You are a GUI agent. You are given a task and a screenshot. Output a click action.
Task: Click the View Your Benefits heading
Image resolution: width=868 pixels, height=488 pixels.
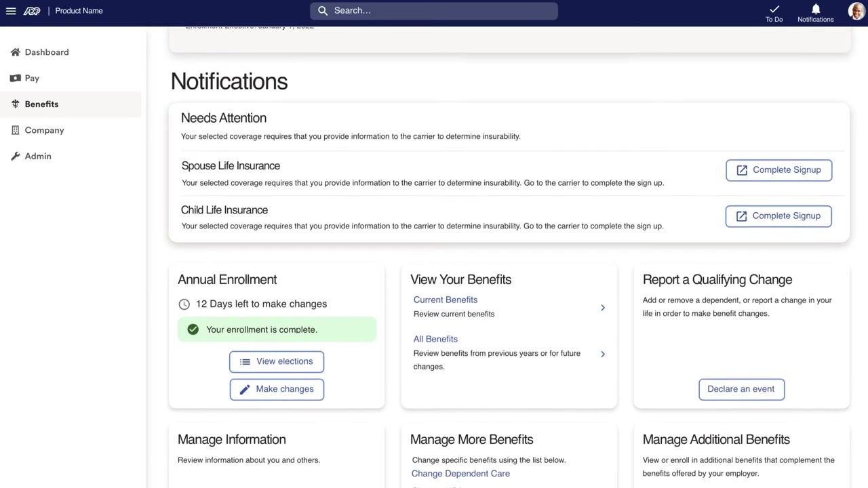pos(461,280)
